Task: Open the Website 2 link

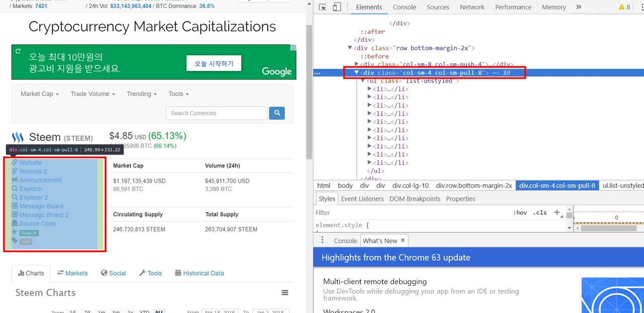Action: click(33, 171)
